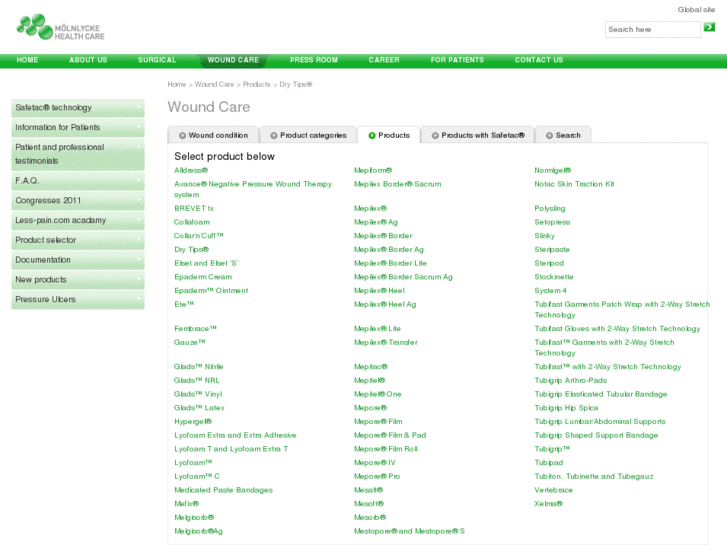This screenshot has height=545, width=727.
Task: Open the Setopress product link
Action: click(552, 222)
